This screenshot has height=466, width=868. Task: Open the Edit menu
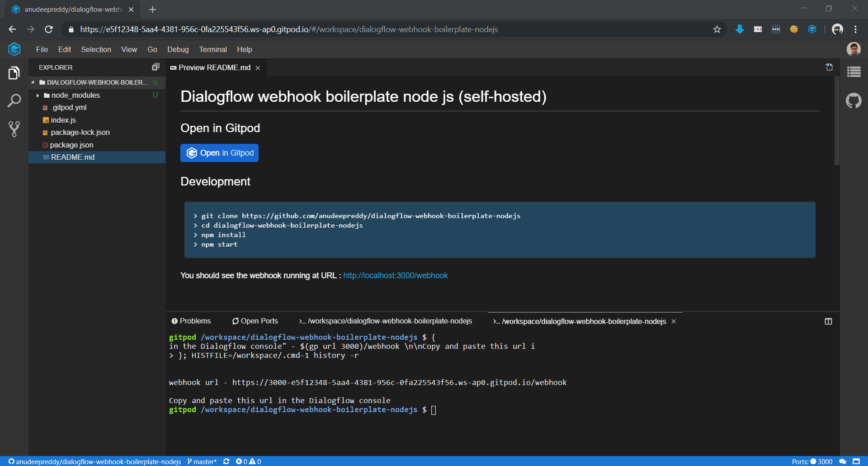(x=65, y=49)
